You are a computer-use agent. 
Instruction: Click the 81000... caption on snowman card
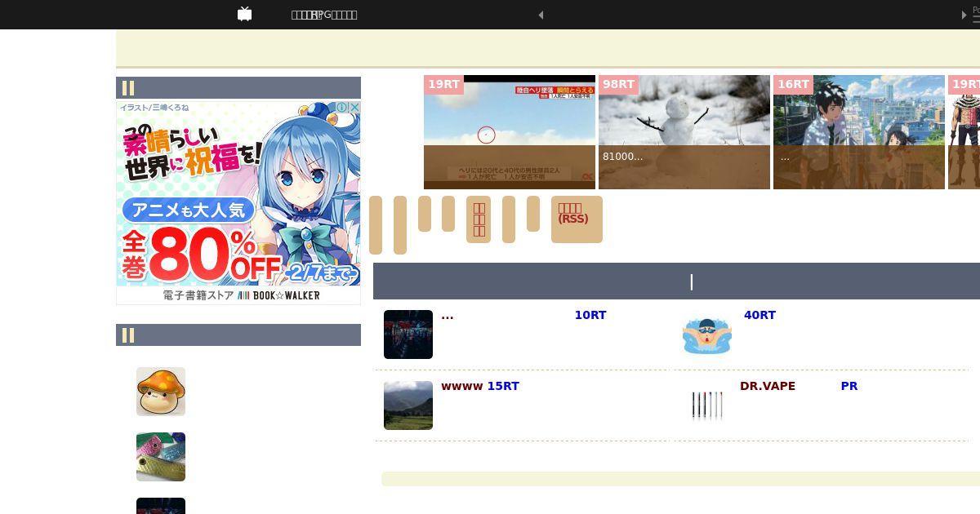tap(622, 157)
